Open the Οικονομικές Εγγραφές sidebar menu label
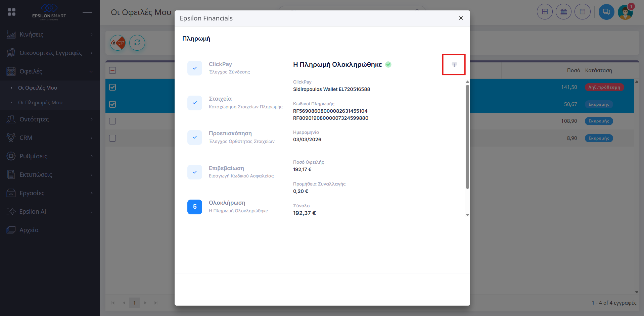Viewport: 644px width, 316px height. (51, 53)
